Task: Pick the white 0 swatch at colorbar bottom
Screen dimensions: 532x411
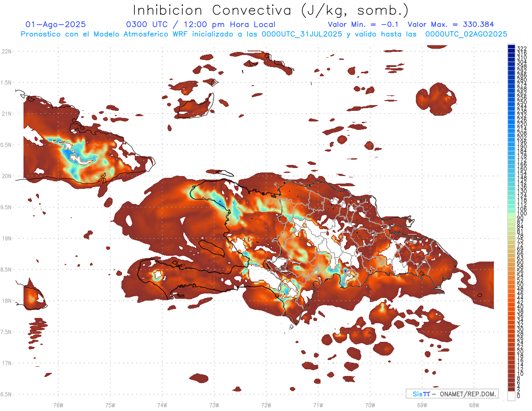Action: (511, 396)
